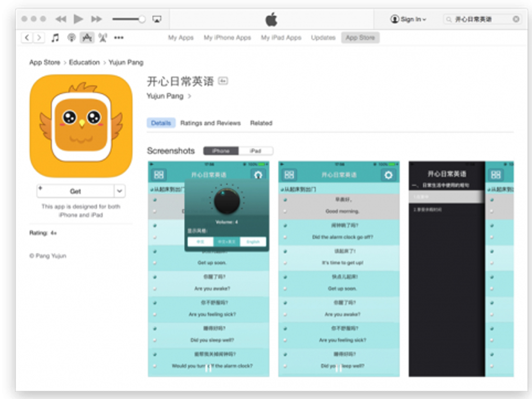
Task: Open the Related tab
Action: tap(261, 123)
